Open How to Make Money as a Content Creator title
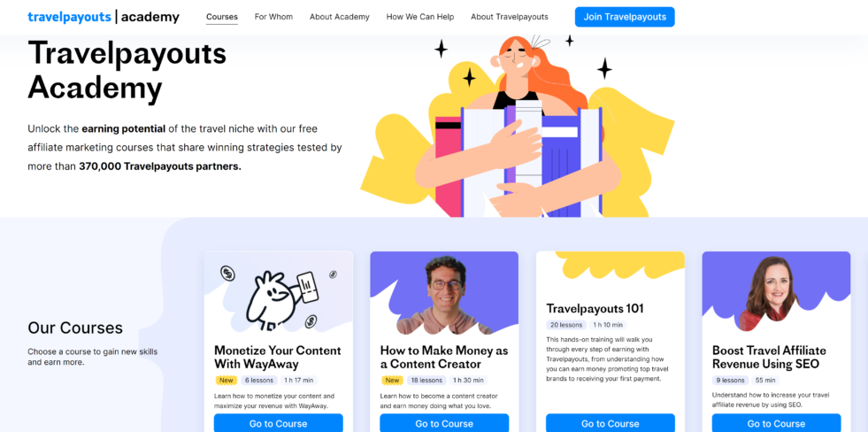Screen dimensions: 868x432 pyautogui.click(x=444, y=358)
